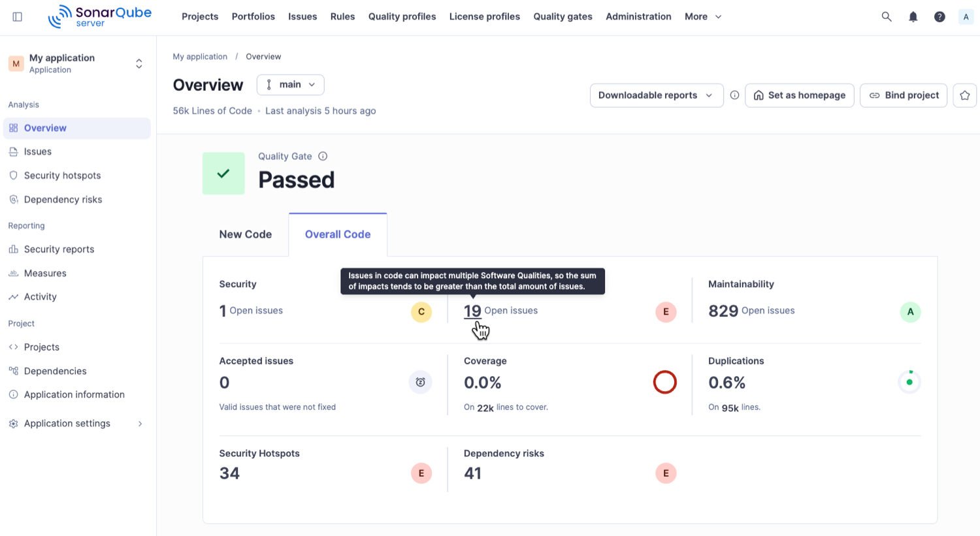The image size is (980, 536).
Task: Click the Bind project button
Action: coord(904,95)
